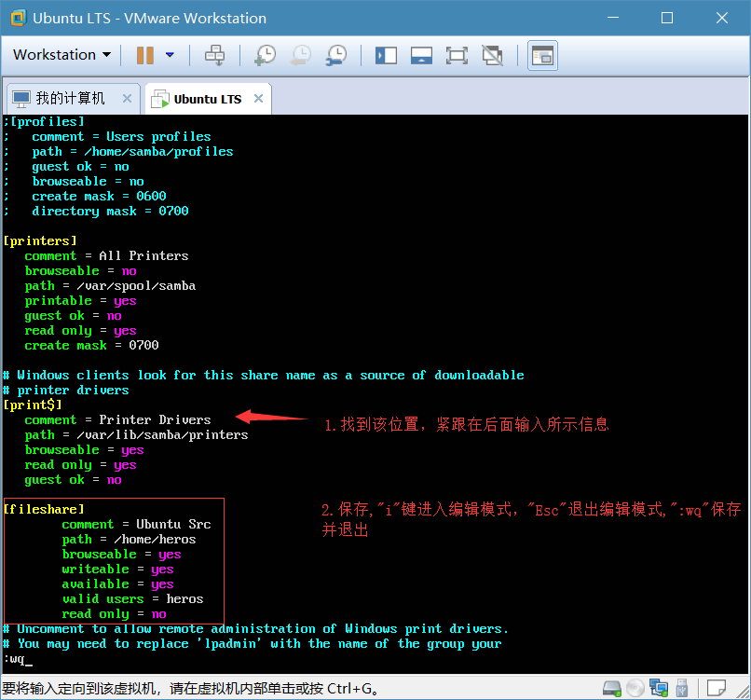Toggle Unity mode icon
The width and height of the screenshot is (751, 700).
(492, 55)
